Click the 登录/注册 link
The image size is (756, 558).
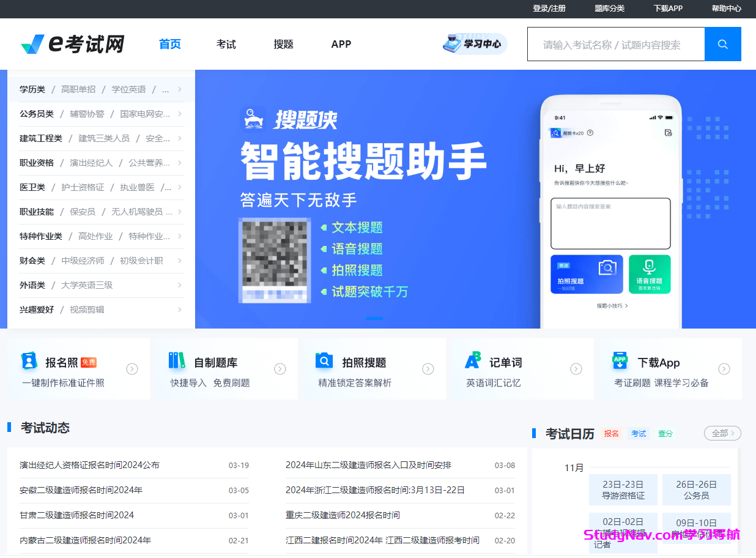(x=549, y=9)
